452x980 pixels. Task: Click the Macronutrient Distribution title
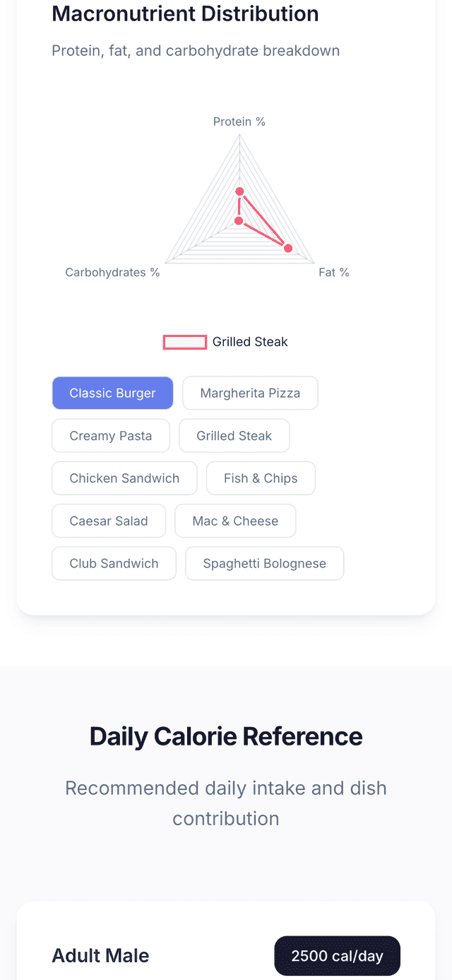[185, 13]
